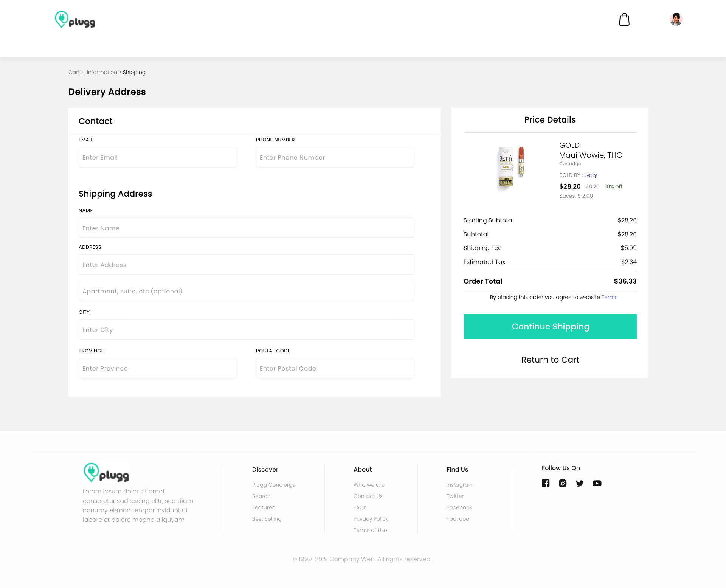Screen dimensions: 726x588
Task: Focus the Enter Phone Number field
Action: click(x=335, y=157)
